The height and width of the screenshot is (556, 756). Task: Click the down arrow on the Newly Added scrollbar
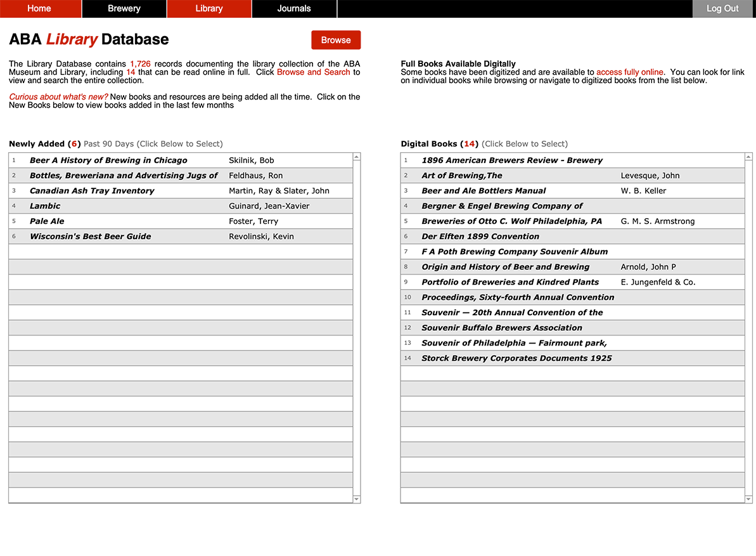click(356, 498)
